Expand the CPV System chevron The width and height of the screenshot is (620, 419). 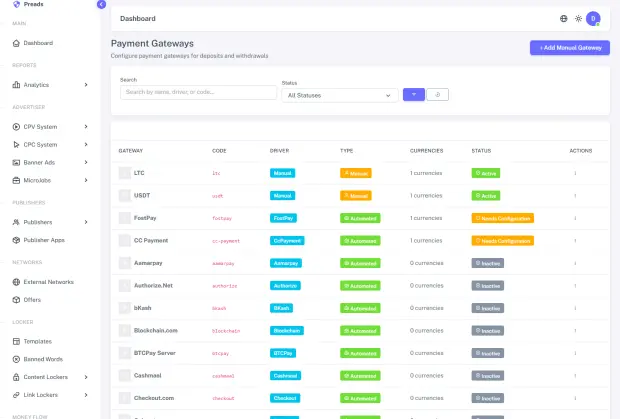(x=86, y=126)
